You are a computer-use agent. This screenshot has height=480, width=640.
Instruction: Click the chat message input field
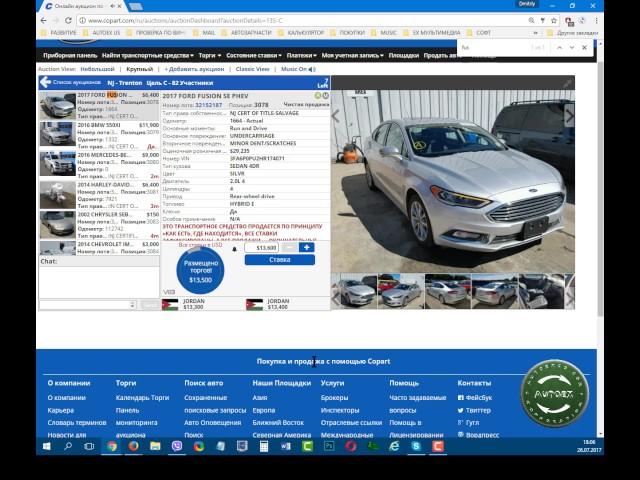tap(87, 305)
